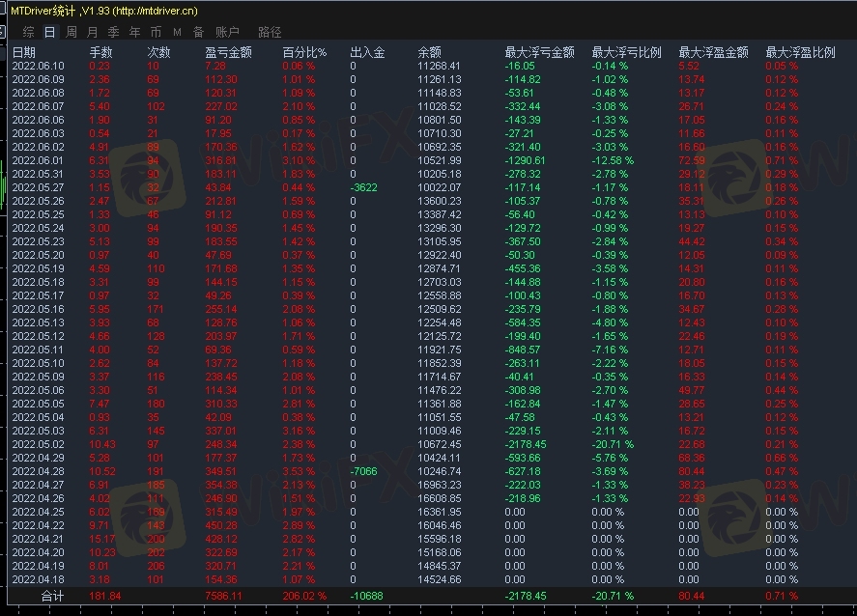Switch to the 综 summary tab
Image resolution: width=857 pixels, height=616 pixels.
click(x=28, y=32)
